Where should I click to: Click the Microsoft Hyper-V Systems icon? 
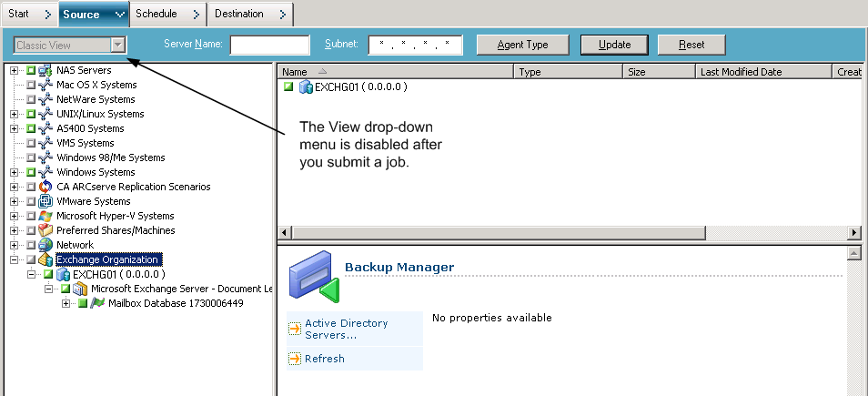point(45,216)
